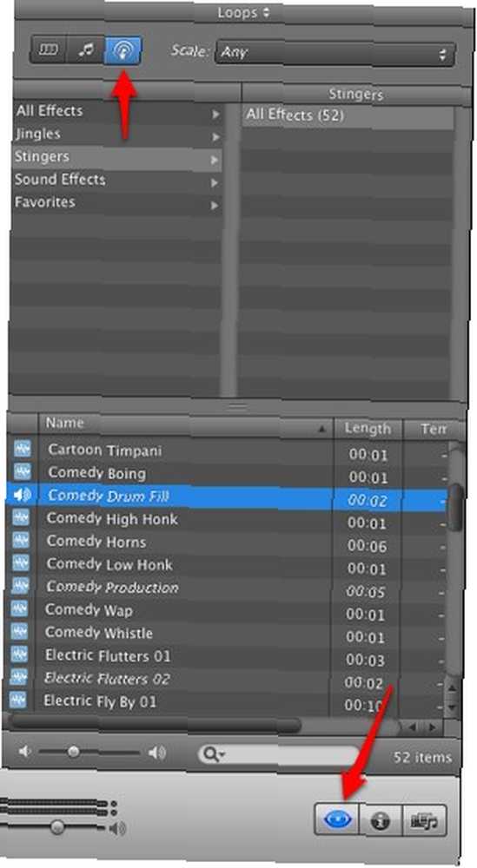Screen dimensions: 477x868
Task: Expand the Sound Effects category arrow
Action: pyautogui.click(x=215, y=182)
